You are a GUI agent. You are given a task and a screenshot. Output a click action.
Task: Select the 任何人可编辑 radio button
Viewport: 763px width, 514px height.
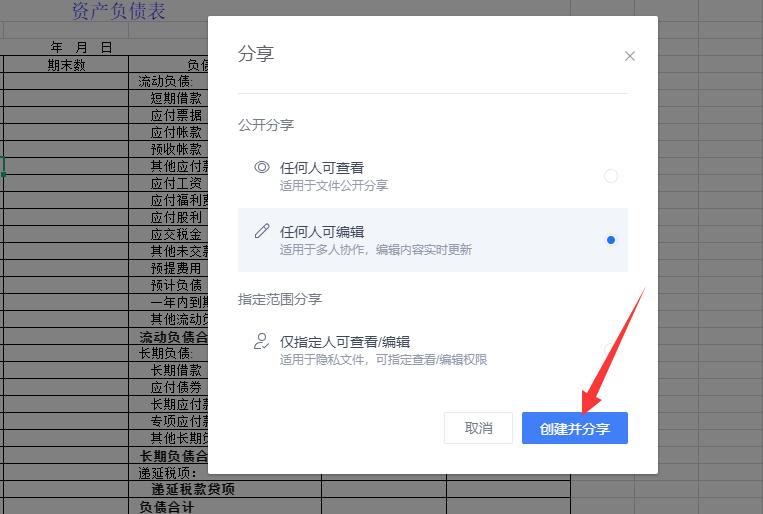point(611,240)
